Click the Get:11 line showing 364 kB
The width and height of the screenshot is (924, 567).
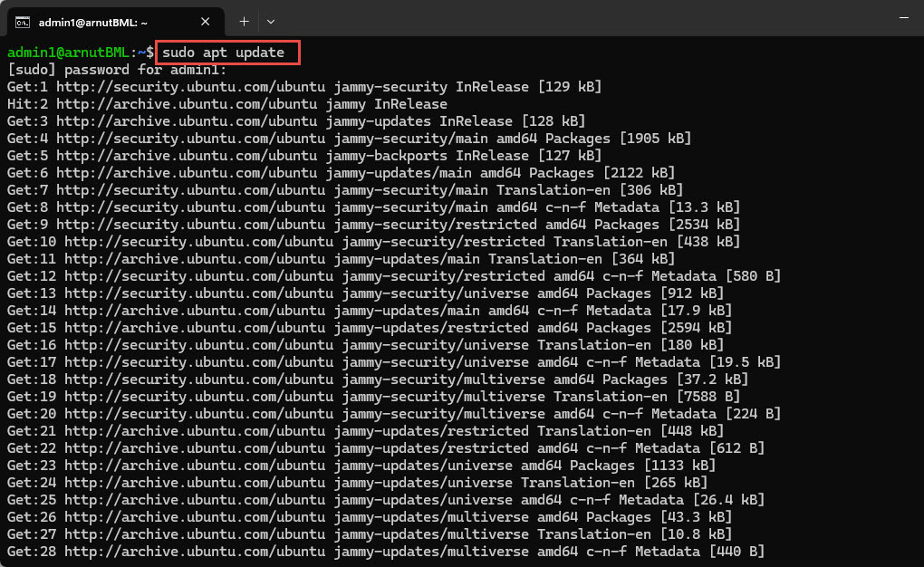click(341, 259)
